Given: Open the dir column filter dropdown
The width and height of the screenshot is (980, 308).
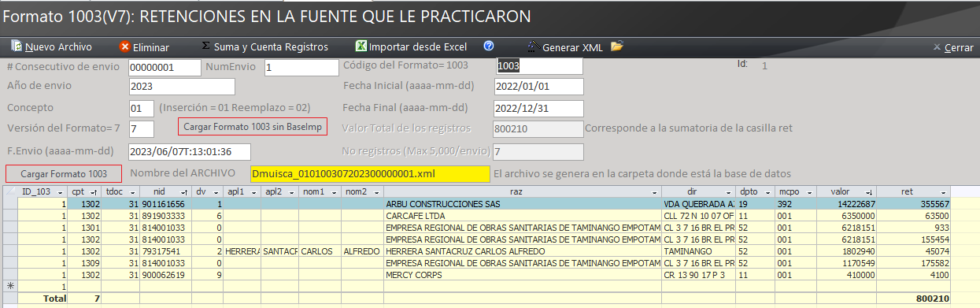Looking at the screenshot, I should [x=729, y=192].
